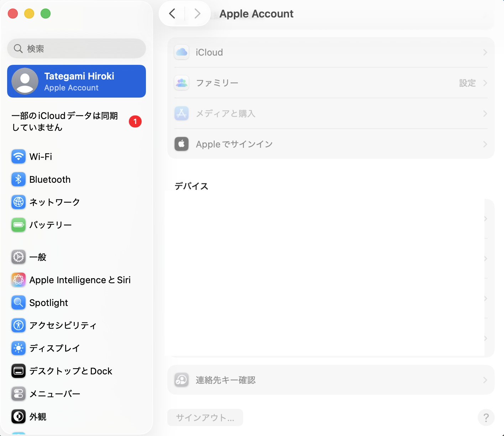504x436 pixels.
Task: Click the 設定 link in ファミリー row
Action: click(467, 83)
